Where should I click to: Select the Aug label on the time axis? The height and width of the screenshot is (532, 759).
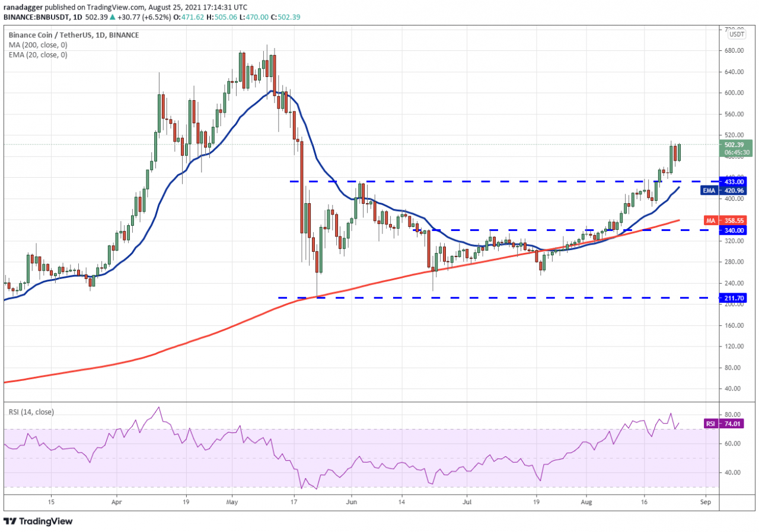(x=586, y=501)
